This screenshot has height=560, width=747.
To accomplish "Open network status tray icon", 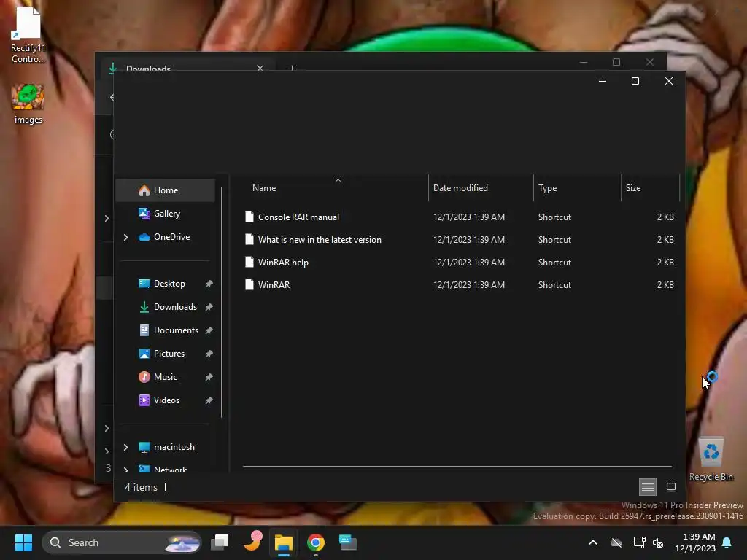I will coord(639,542).
